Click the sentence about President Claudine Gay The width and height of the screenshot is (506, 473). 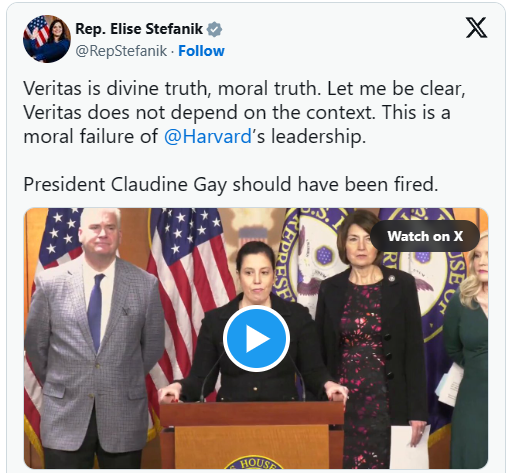[231, 184]
